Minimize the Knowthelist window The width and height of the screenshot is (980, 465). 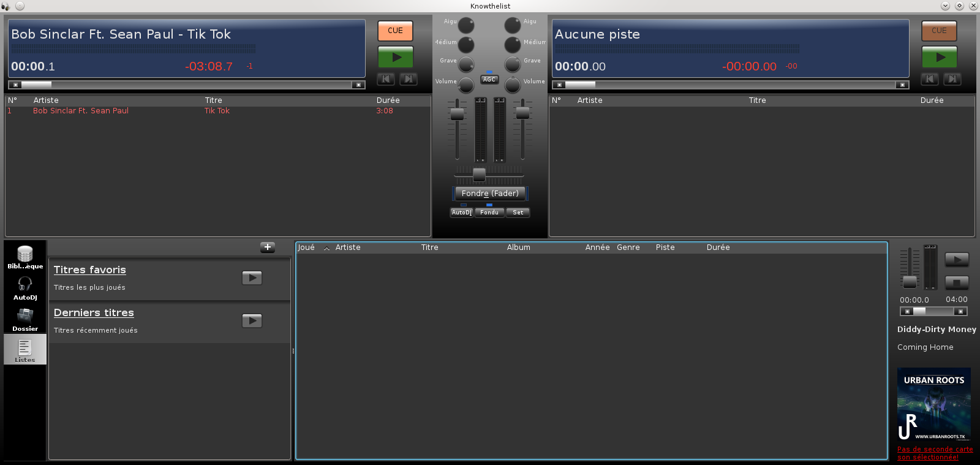click(945, 6)
